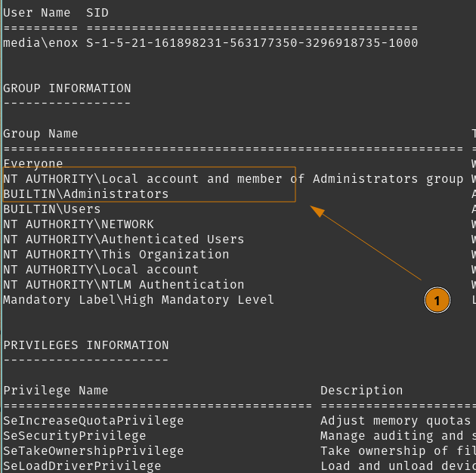Click the 'NT AUTHORITY\Local account' line
Viewport: 476px width, 473px height.
point(100,270)
